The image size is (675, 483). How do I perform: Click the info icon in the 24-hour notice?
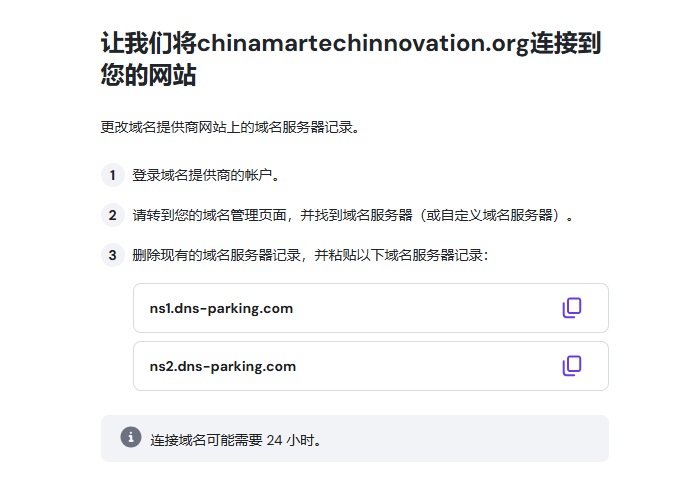(131, 438)
